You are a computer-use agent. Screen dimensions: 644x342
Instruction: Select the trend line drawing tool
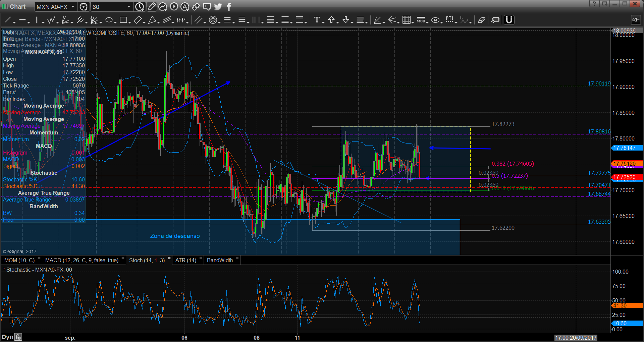click(8, 20)
